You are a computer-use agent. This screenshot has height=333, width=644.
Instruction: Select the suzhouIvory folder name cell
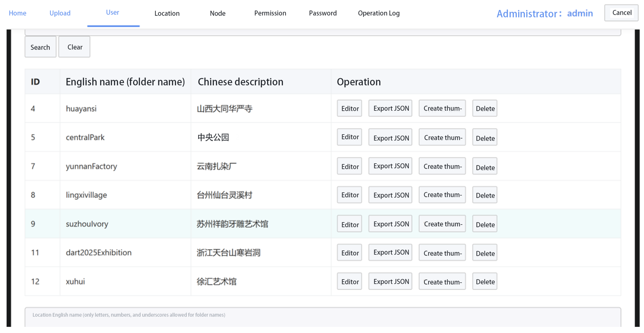point(125,224)
